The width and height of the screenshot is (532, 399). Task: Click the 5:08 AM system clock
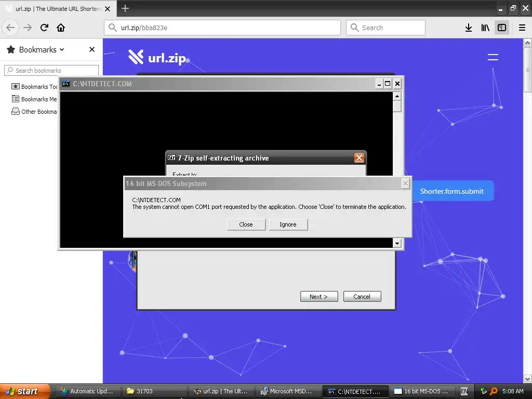pos(513,391)
